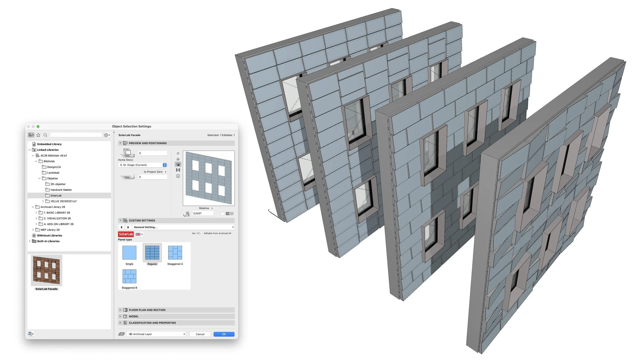Click the library manager icon at bottom left
644x362 pixels.
(x=31, y=334)
